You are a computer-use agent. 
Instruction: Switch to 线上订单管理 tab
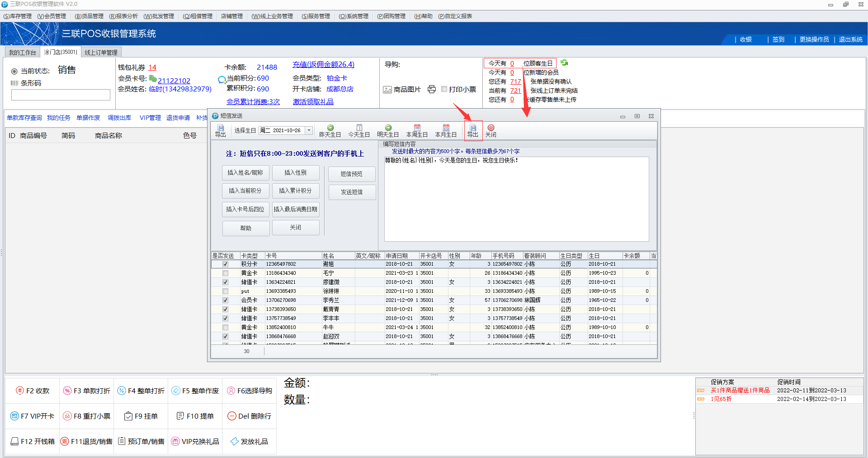coord(101,52)
